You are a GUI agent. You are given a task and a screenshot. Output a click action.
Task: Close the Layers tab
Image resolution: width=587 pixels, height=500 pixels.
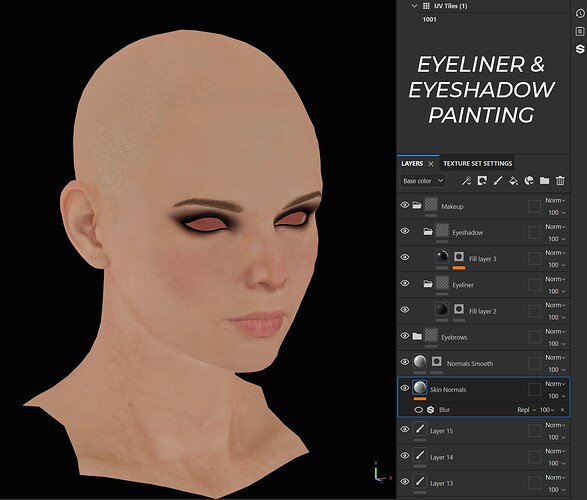pos(431,164)
